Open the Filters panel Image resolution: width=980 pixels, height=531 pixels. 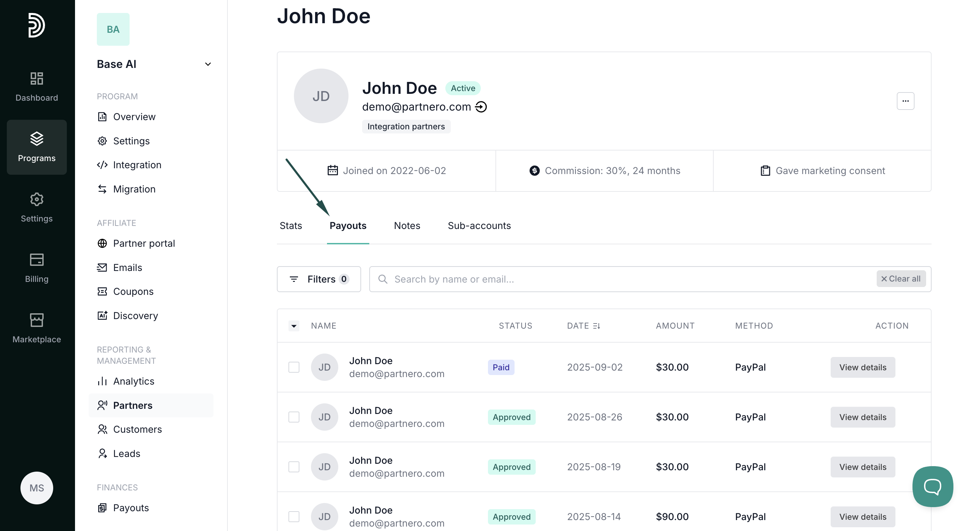click(318, 279)
